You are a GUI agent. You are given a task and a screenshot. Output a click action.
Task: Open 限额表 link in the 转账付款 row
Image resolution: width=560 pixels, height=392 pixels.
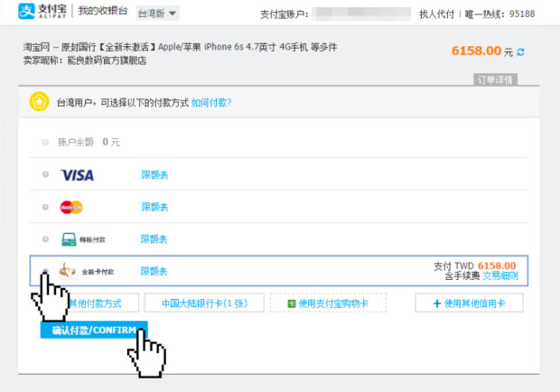(154, 239)
